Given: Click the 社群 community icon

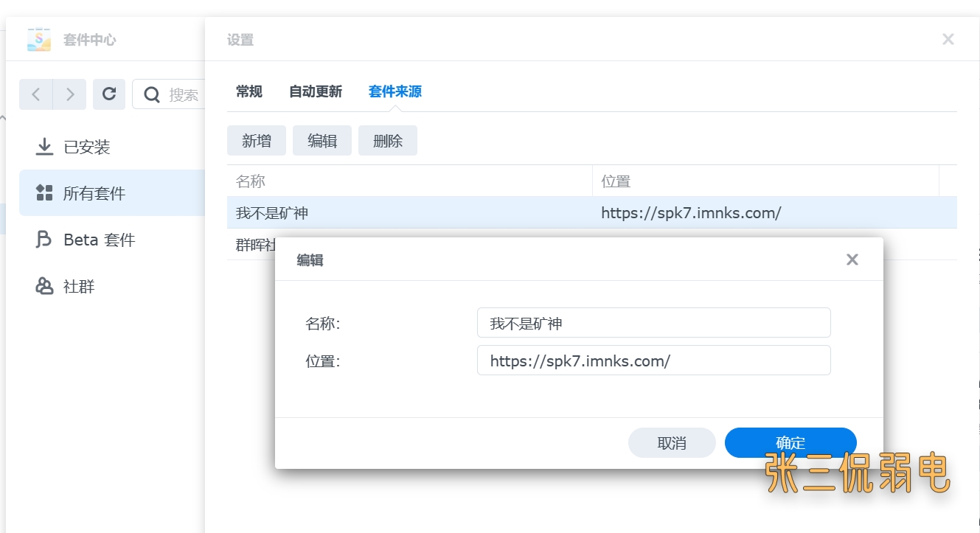Looking at the screenshot, I should (44, 286).
